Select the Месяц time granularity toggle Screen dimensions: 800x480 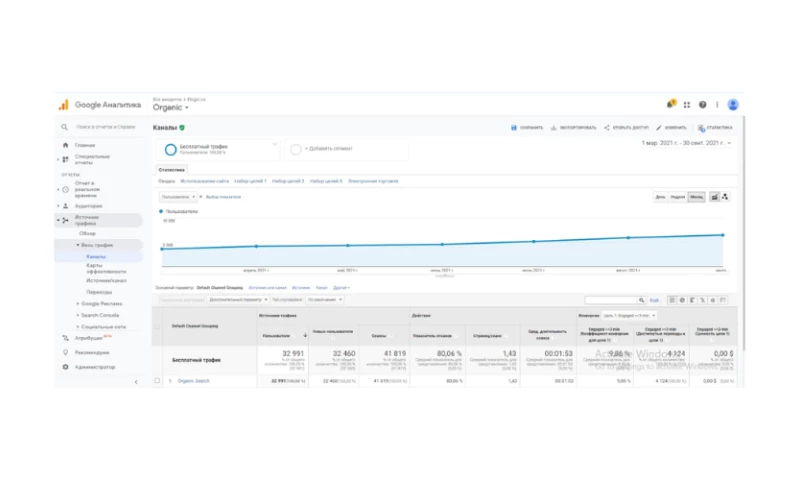click(x=694, y=197)
